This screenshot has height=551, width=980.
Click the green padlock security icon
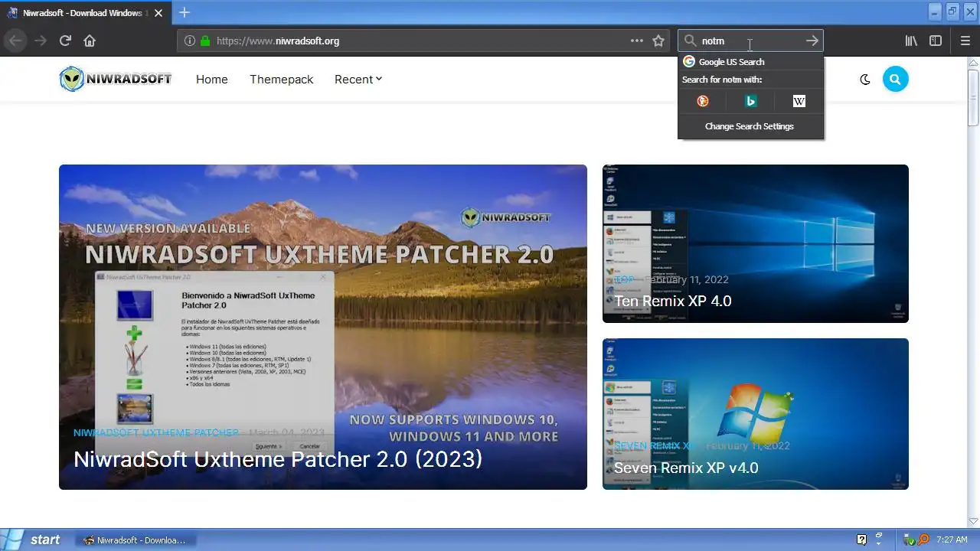pos(205,41)
